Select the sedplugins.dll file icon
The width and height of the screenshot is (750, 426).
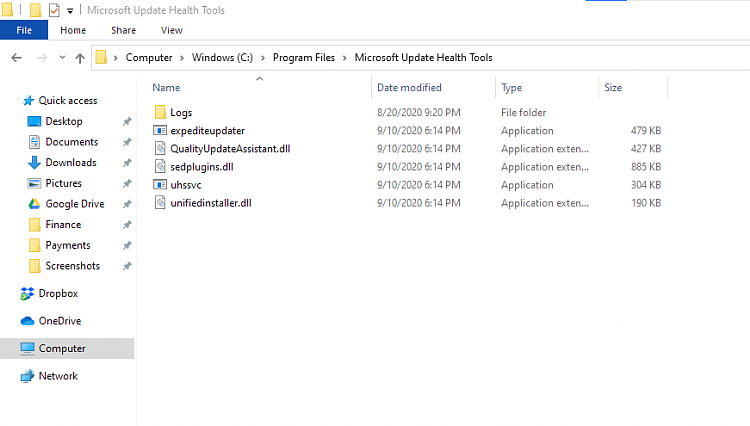point(160,167)
